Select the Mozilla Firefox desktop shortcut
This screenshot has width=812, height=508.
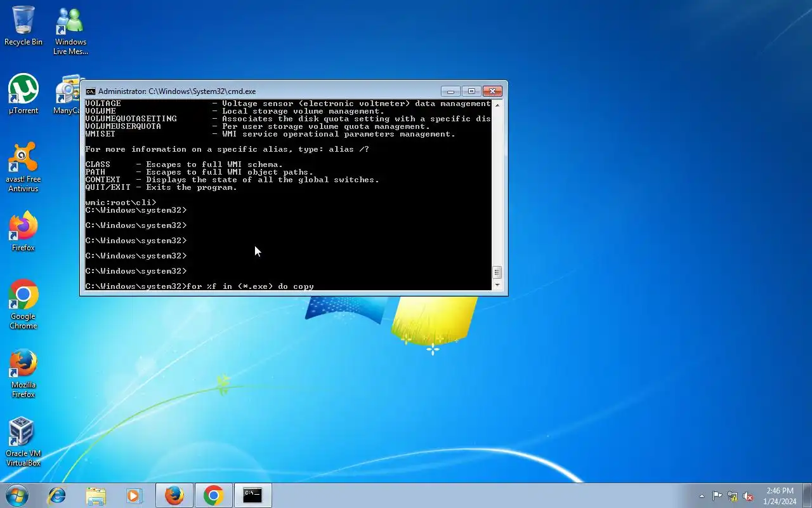coord(23,373)
